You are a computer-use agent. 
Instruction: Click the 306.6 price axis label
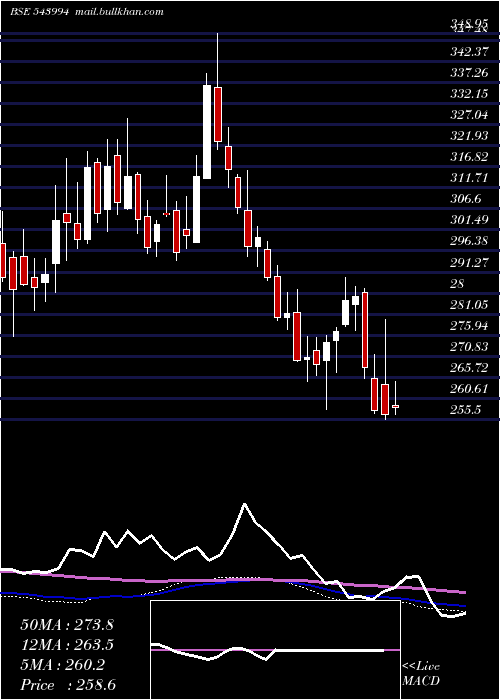pos(466,199)
